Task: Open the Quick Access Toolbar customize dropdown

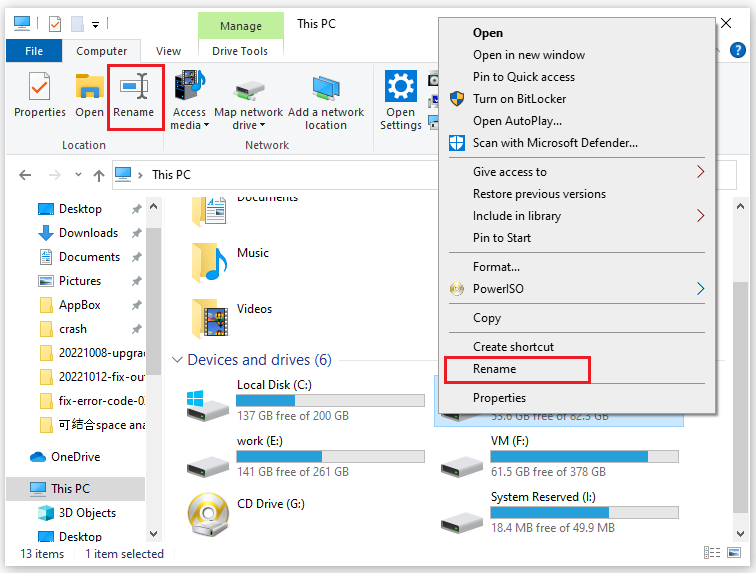Action: pos(95,25)
